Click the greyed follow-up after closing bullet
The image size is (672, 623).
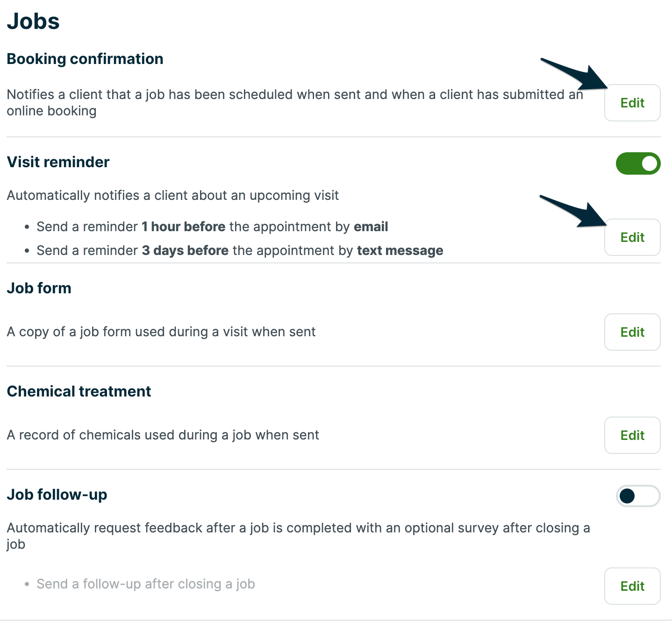pos(145,584)
